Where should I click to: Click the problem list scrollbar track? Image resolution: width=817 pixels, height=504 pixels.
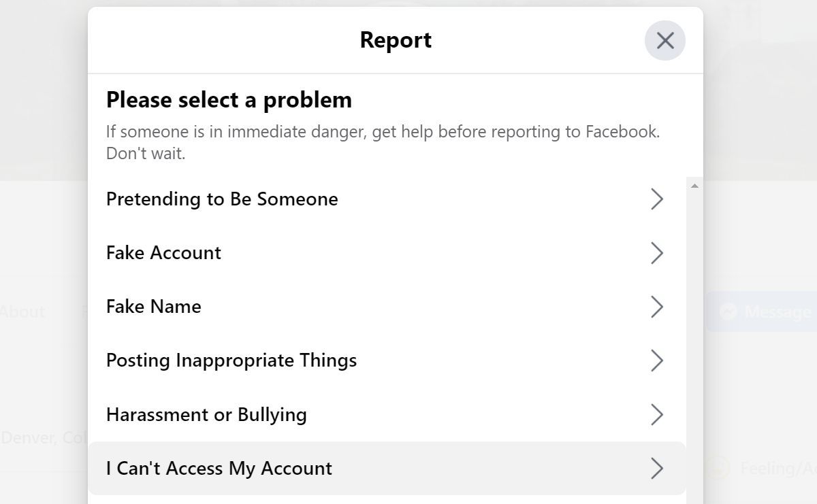tap(694, 340)
